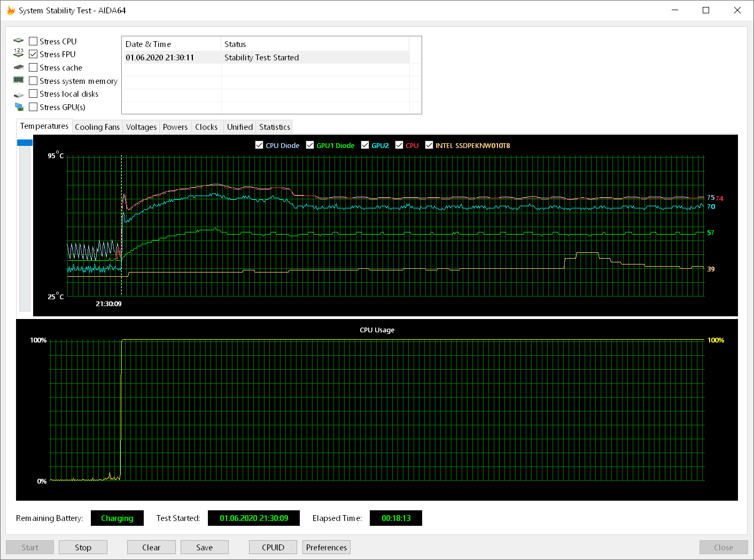
Task: Stop the running stability test
Action: pyautogui.click(x=83, y=547)
